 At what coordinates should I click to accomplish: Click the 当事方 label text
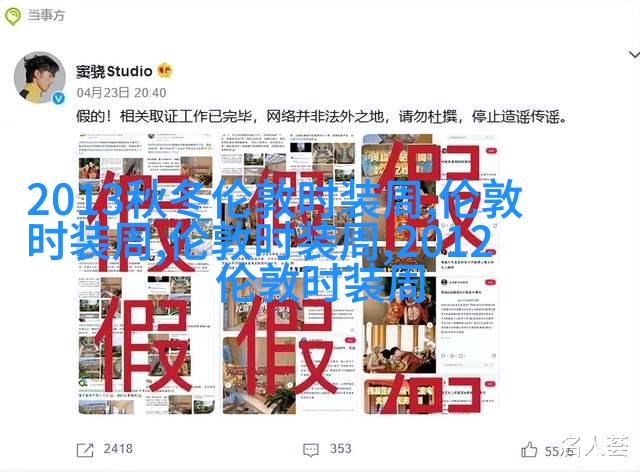point(46,16)
